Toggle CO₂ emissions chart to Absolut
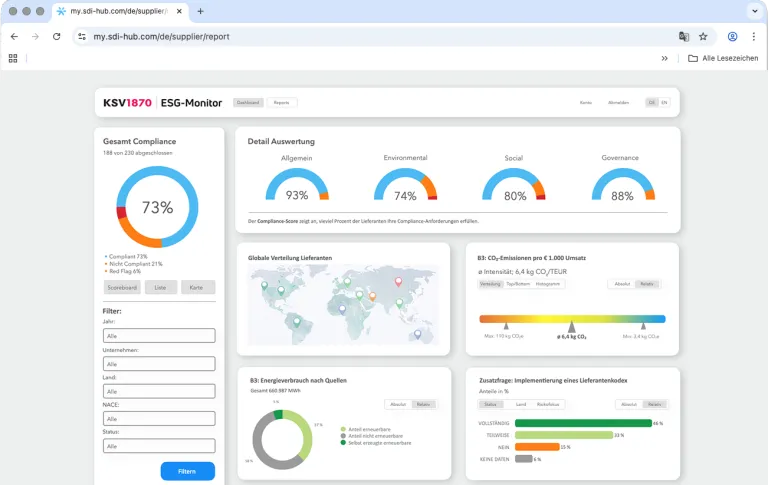Screen dimensions: 768x485 point(622,284)
